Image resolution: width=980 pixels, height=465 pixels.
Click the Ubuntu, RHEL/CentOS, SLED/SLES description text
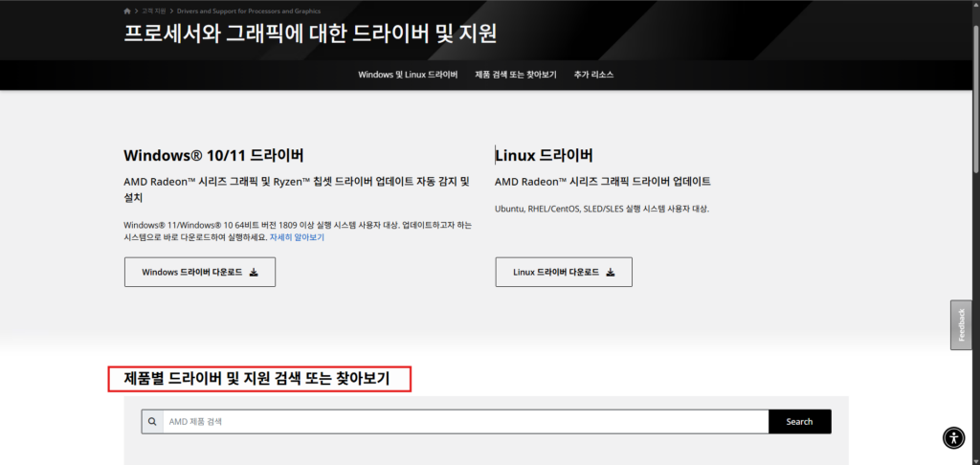[x=602, y=209]
